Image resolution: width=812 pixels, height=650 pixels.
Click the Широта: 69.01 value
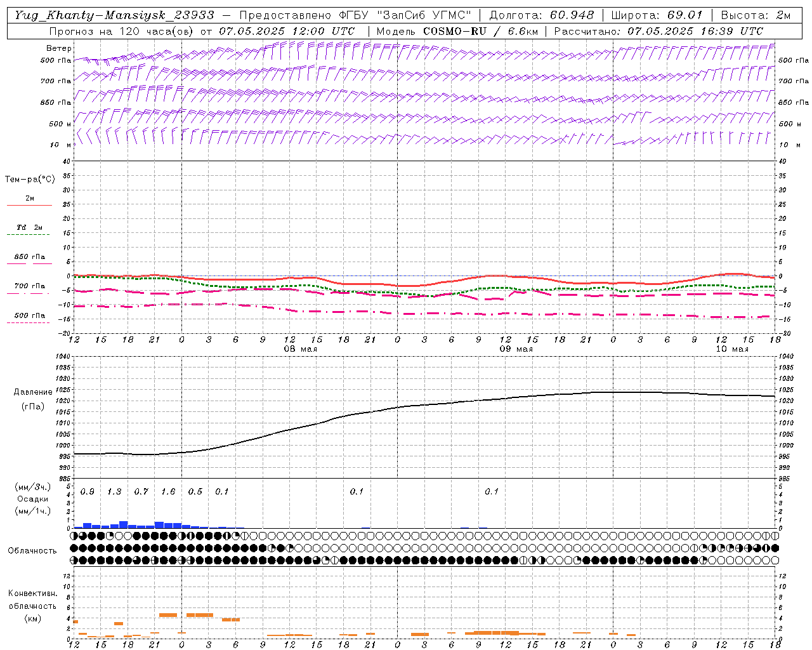[x=657, y=15]
